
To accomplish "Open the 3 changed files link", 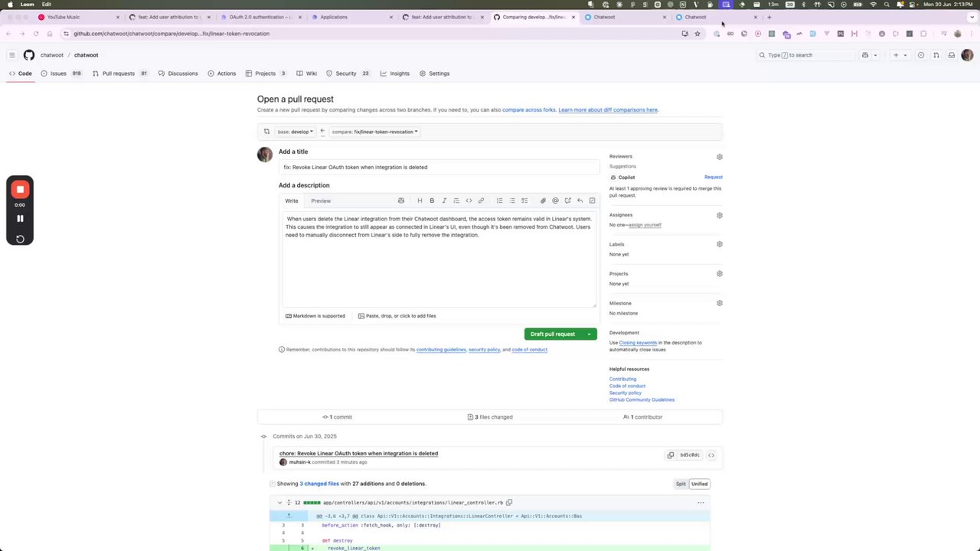I will pos(319,484).
